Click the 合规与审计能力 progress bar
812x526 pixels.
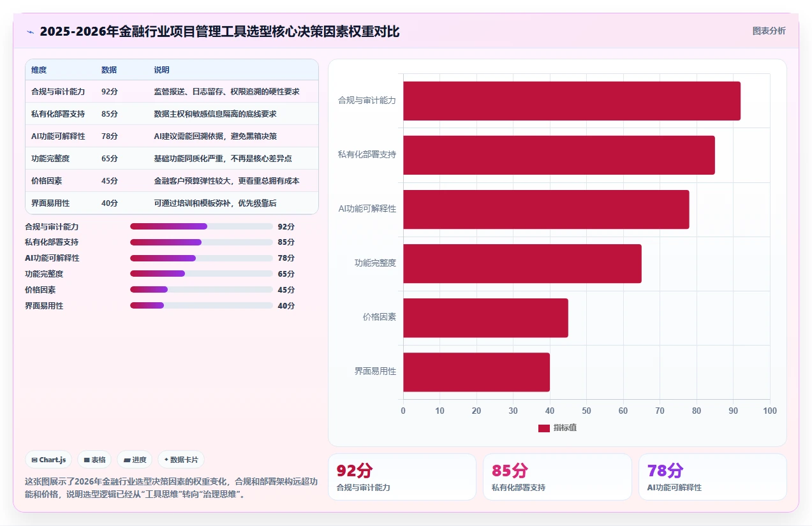[x=202, y=226]
